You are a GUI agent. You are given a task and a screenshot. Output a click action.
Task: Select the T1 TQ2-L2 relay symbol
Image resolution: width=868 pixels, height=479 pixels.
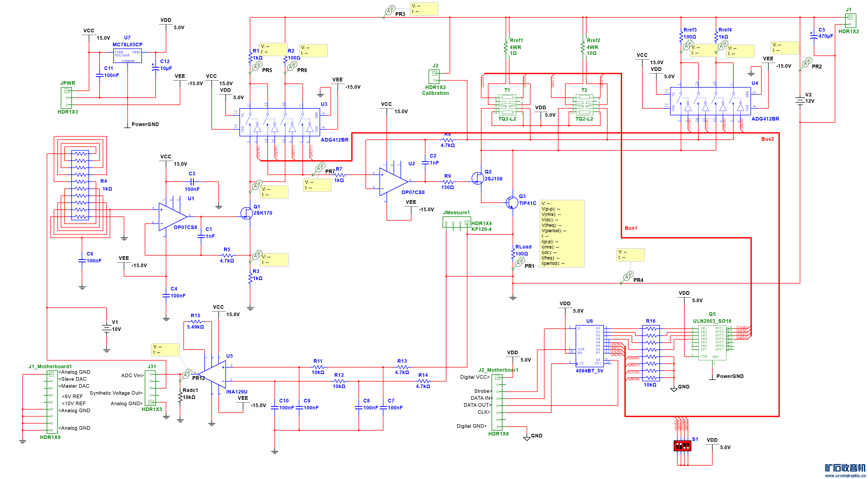[x=507, y=105]
